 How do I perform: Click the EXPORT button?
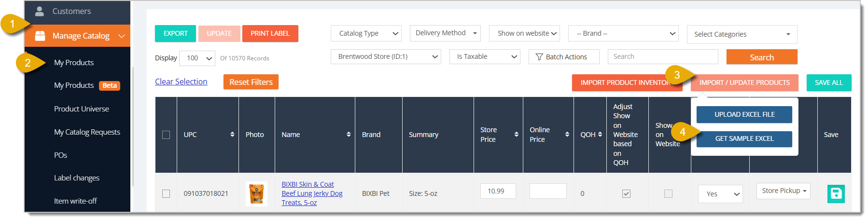[x=175, y=33]
